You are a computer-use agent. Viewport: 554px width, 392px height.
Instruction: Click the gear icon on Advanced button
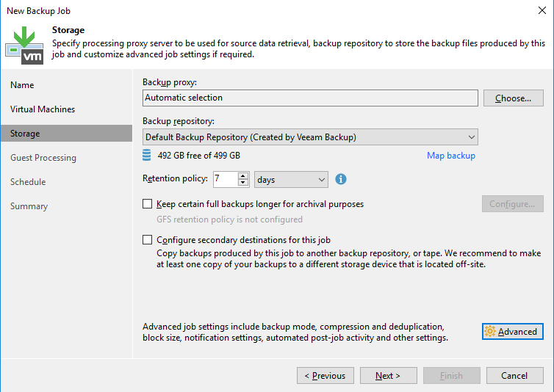tap(490, 331)
